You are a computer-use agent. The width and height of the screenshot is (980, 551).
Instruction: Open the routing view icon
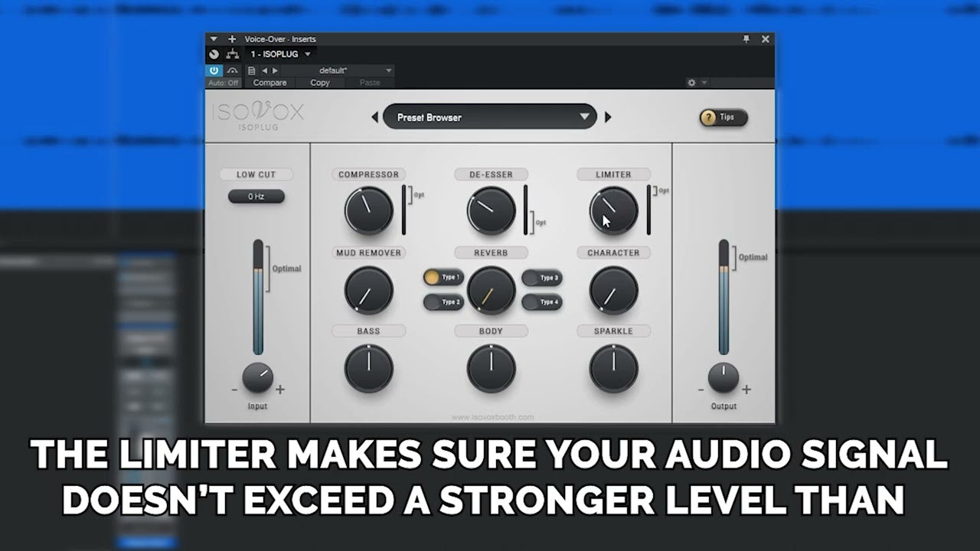[x=233, y=54]
